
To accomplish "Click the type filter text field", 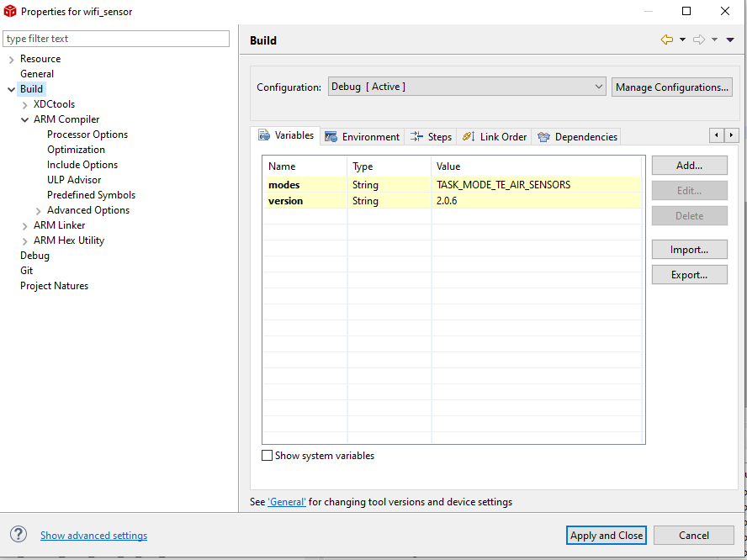I will click(x=116, y=39).
